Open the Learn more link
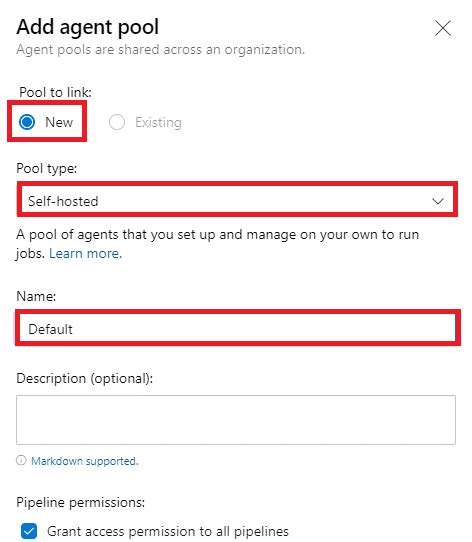This screenshot has height=542, width=472. pos(85,253)
